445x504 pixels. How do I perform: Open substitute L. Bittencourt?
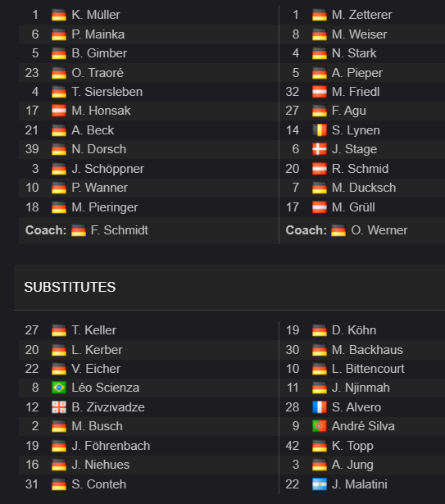click(x=368, y=369)
